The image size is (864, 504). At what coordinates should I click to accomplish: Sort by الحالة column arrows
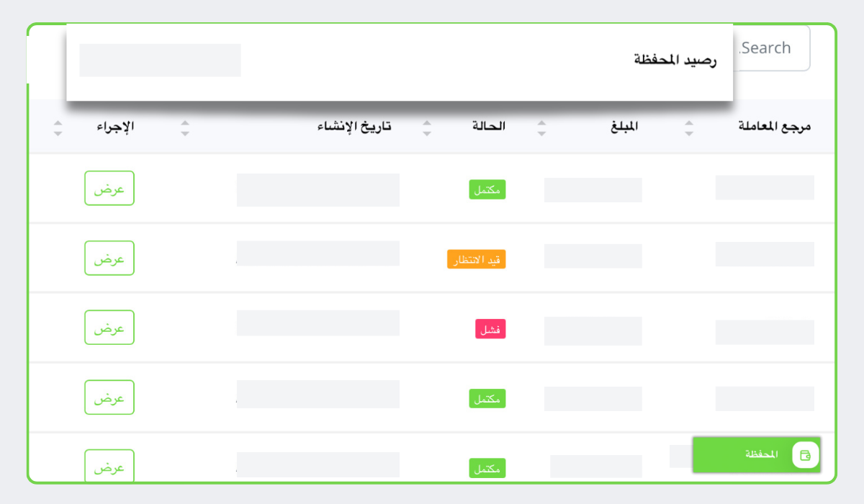click(427, 128)
